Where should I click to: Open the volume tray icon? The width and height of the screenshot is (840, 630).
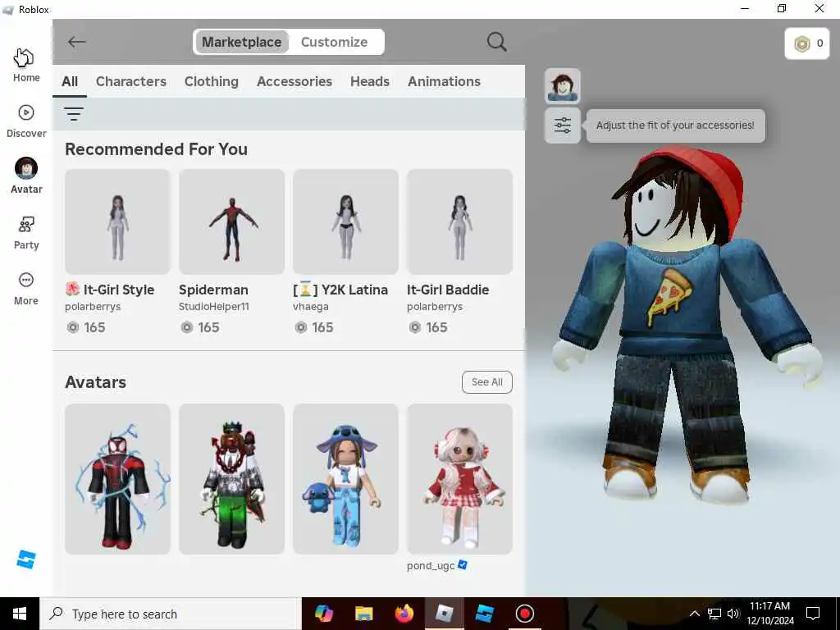[733, 614]
